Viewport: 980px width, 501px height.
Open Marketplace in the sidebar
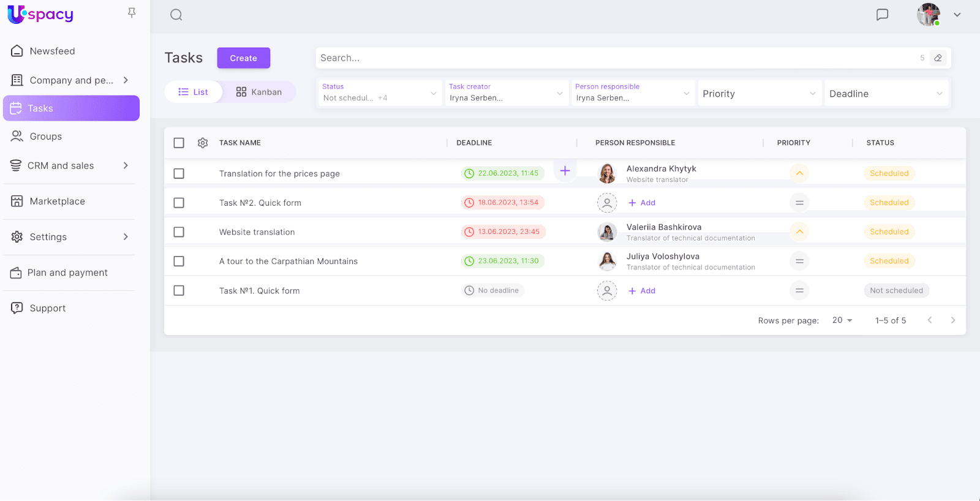click(58, 202)
